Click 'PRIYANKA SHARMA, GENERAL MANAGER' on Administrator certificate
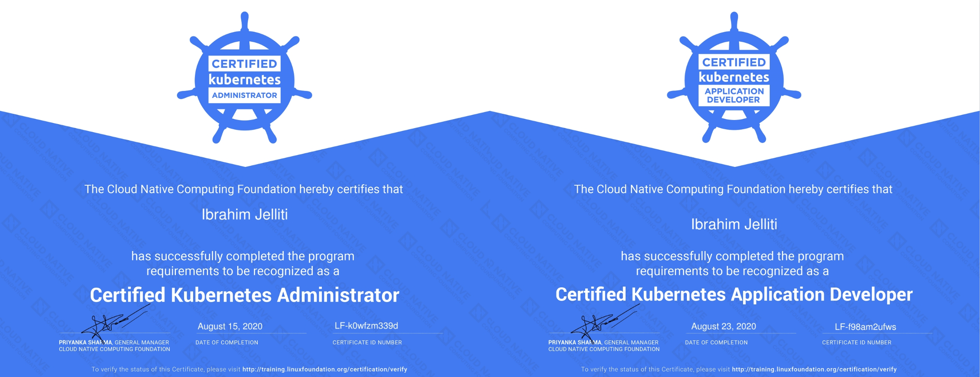 (x=114, y=342)
